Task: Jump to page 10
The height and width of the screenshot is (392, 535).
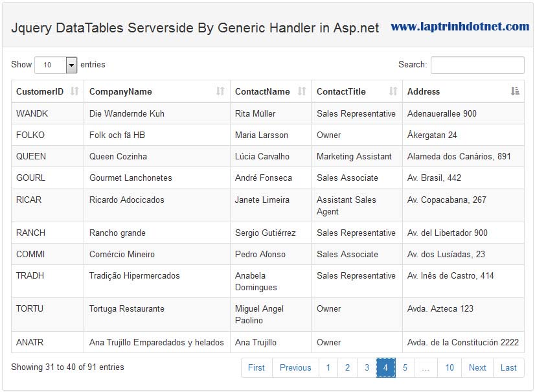Action: point(450,367)
